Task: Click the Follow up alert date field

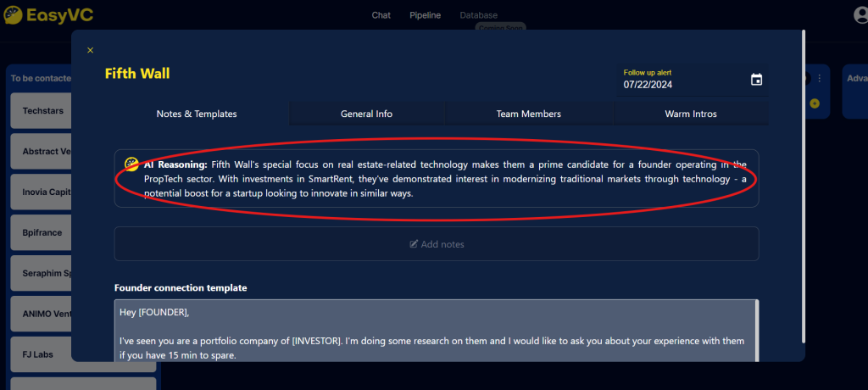Action: pyautogui.click(x=678, y=85)
